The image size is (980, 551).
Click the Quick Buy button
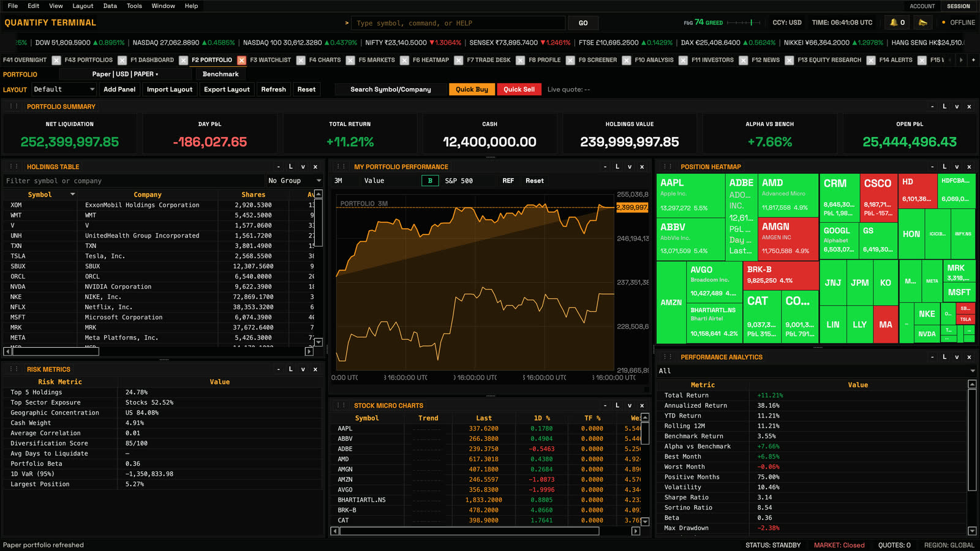[472, 89]
